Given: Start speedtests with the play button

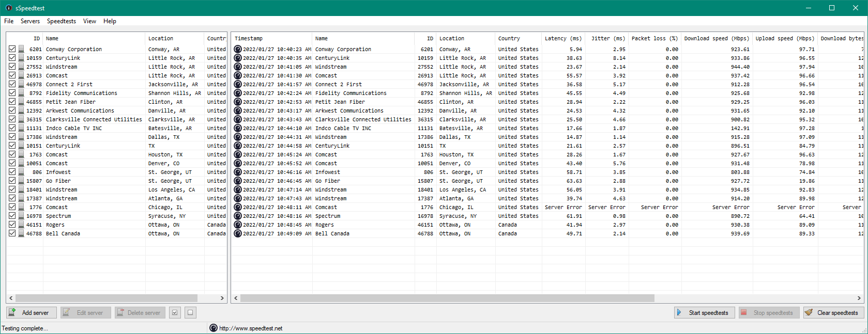Looking at the screenshot, I should (x=705, y=312).
